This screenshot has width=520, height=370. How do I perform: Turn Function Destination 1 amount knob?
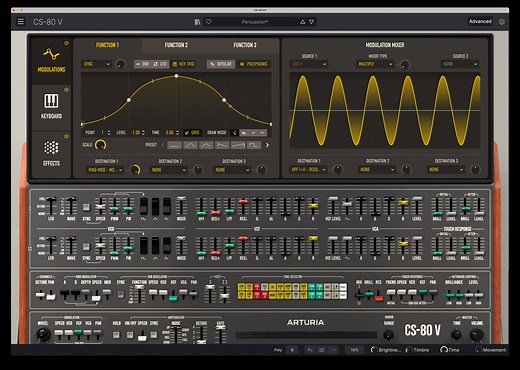click(135, 170)
